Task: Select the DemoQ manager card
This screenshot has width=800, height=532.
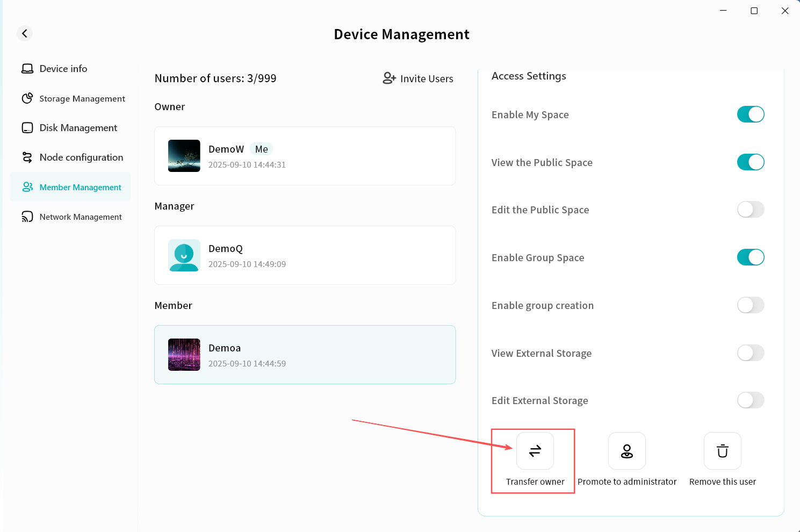Action: [x=305, y=255]
